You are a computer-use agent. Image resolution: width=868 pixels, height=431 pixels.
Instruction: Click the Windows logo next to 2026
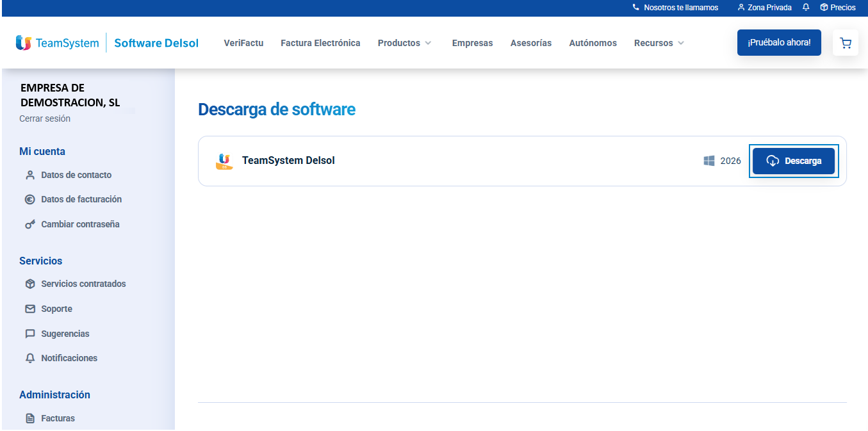pos(709,161)
